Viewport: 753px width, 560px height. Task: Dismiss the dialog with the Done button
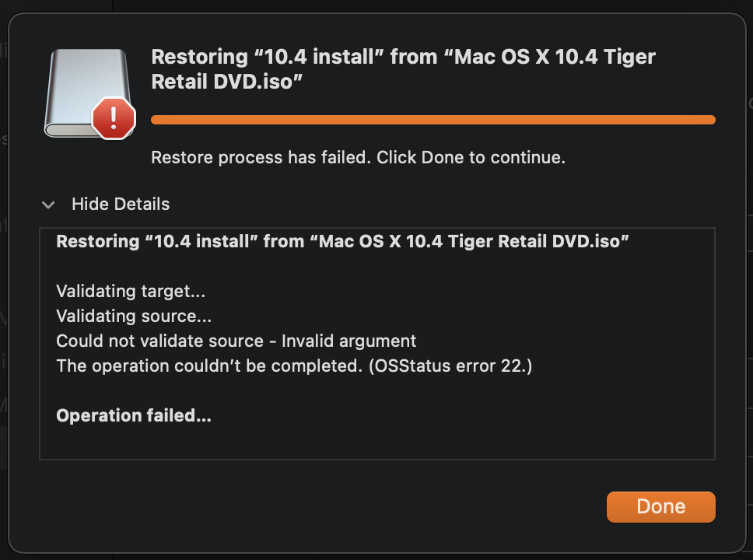660,506
